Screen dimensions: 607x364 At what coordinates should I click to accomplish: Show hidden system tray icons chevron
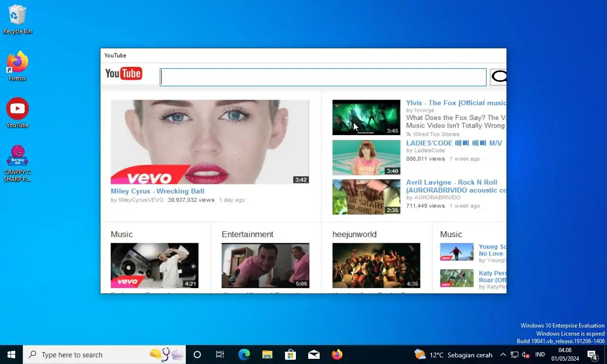(x=503, y=355)
